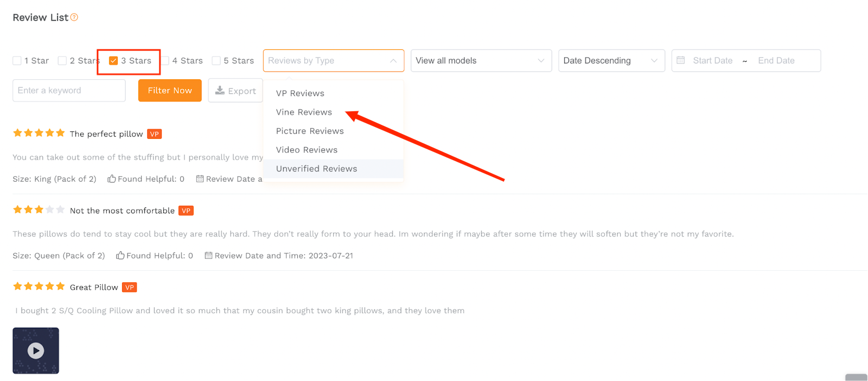Uncheck the 3 Stars checkbox

[x=113, y=61]
